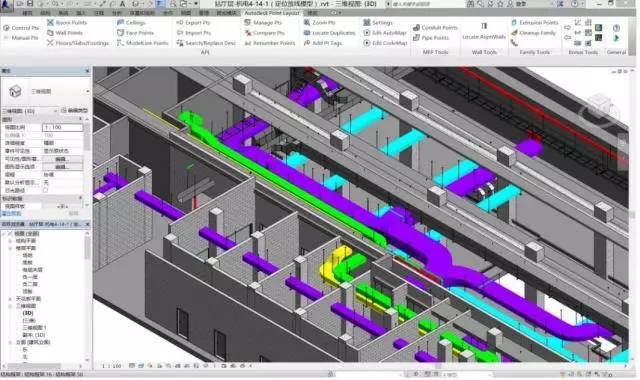
Task: Select the Room Points tool
Action: 67,22
